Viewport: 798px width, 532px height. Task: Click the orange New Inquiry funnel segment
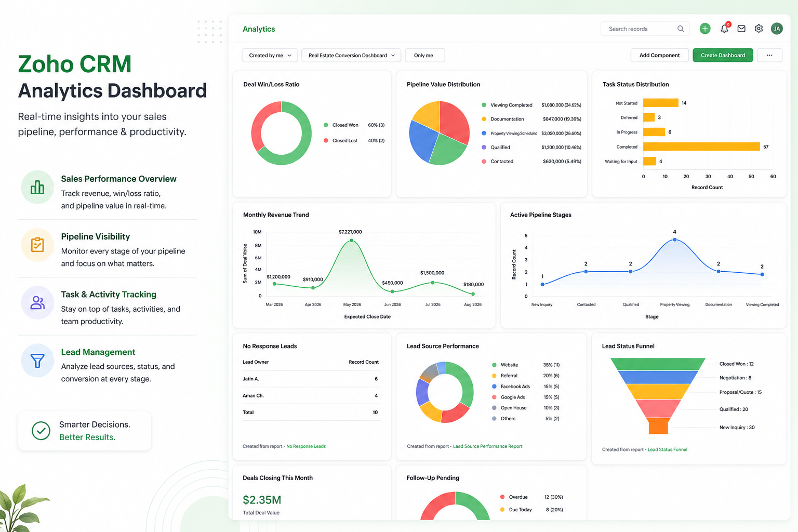coord(658,426)
